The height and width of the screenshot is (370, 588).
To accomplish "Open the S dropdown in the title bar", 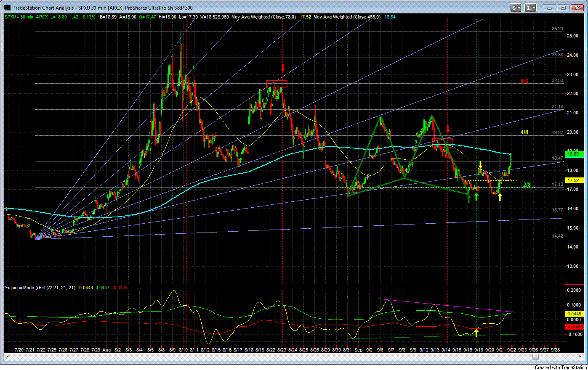I will click(x=516, y=8).
